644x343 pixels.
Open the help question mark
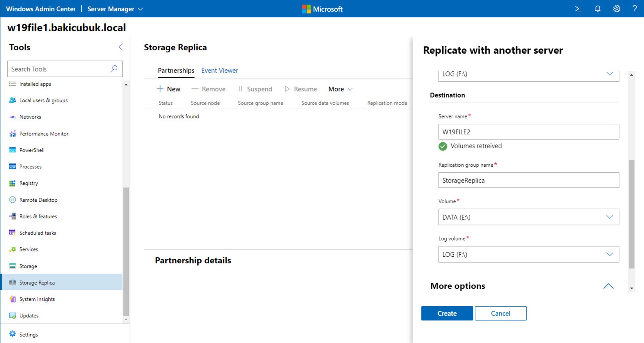tap(635, 9)
